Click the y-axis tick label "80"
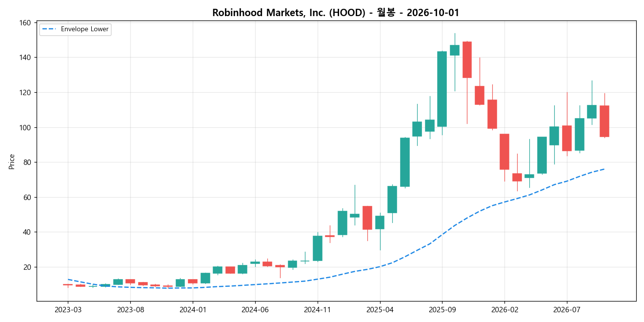644x322 pixels. (x=27, y=162)
